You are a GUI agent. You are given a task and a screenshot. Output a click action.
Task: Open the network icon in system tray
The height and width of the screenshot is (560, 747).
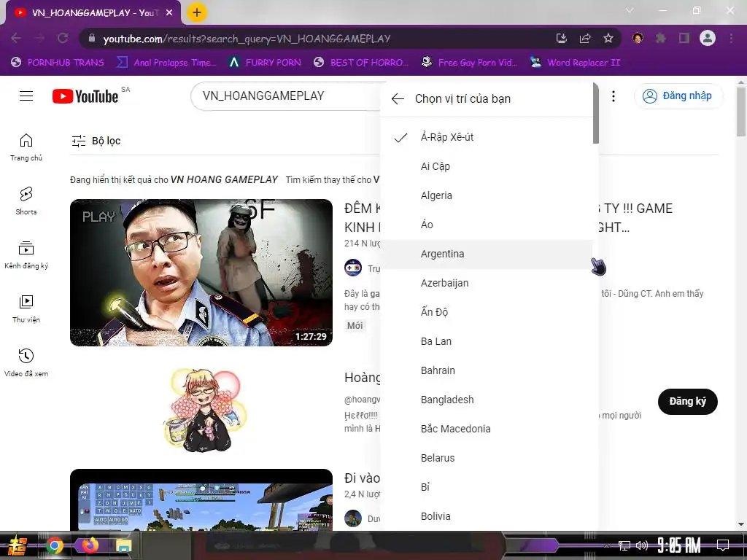[x=624, y=545]
